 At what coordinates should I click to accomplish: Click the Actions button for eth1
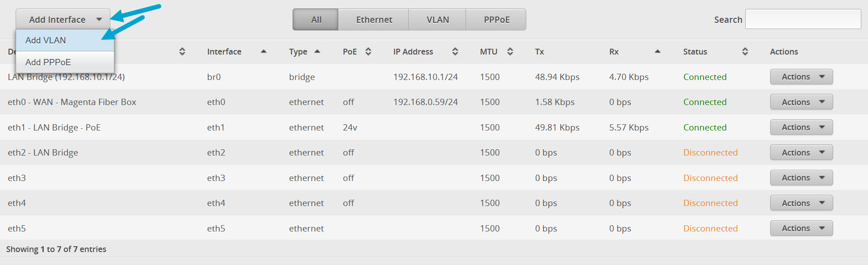(x=801, y=127)
